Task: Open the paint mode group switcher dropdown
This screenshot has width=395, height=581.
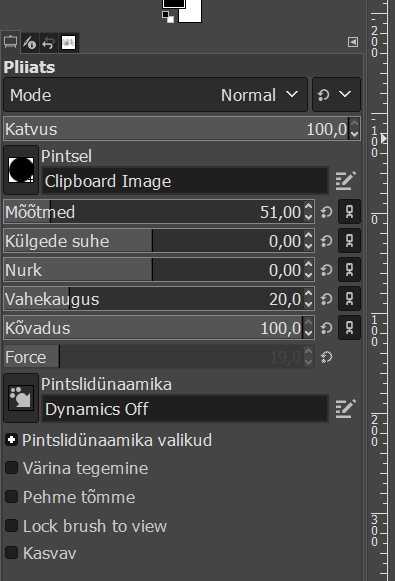Action: [336, 95]
